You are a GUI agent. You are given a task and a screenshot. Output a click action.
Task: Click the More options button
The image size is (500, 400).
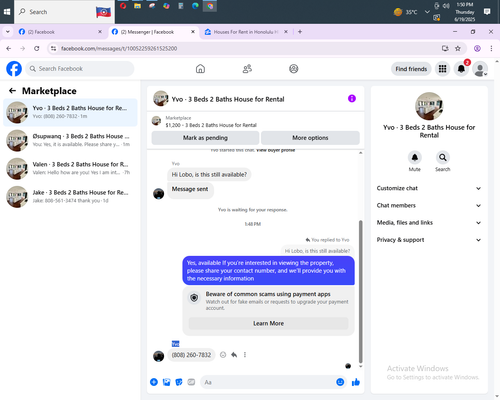[310, 138]
